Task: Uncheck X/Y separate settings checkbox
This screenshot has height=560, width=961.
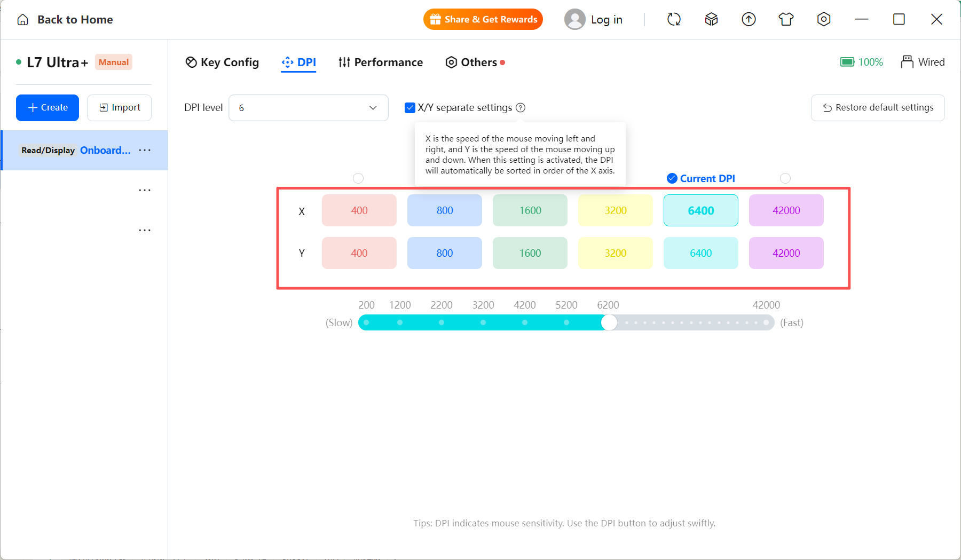Action: click(410, 108)
